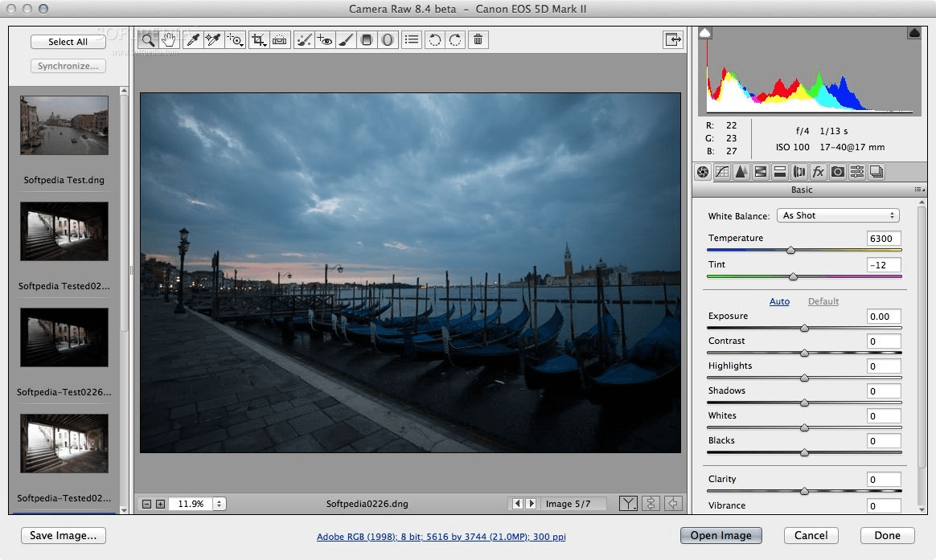Image resolution: width=936 pixels, height=560 pixels.
Task: Select the White Balance eyedropper tool
Action: 193,39
